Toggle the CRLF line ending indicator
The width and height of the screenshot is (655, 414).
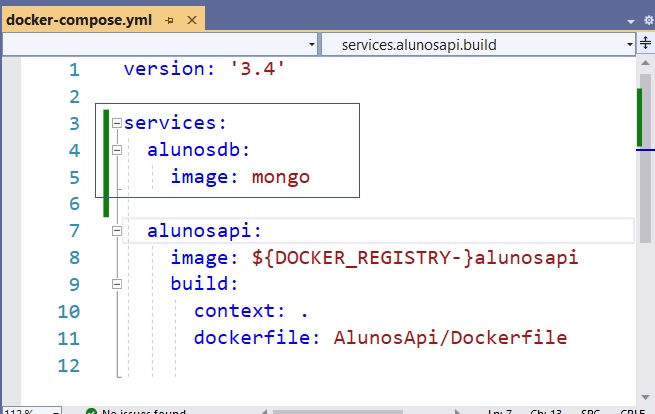[x=630, y=411]
